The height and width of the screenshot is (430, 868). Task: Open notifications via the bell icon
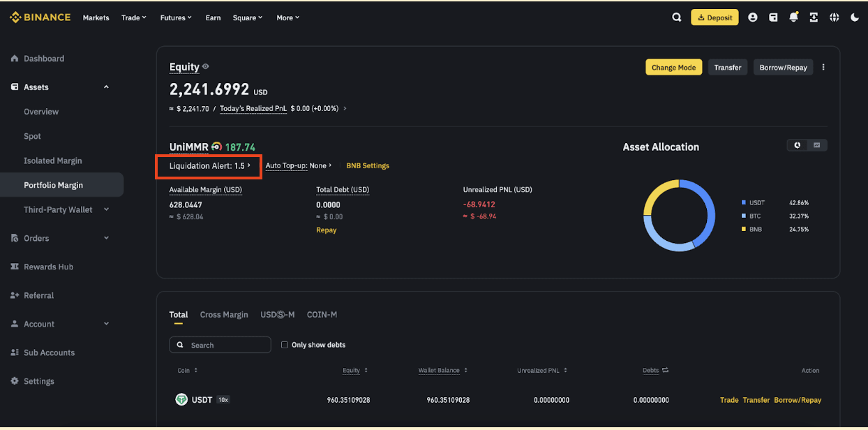point(793,17)
